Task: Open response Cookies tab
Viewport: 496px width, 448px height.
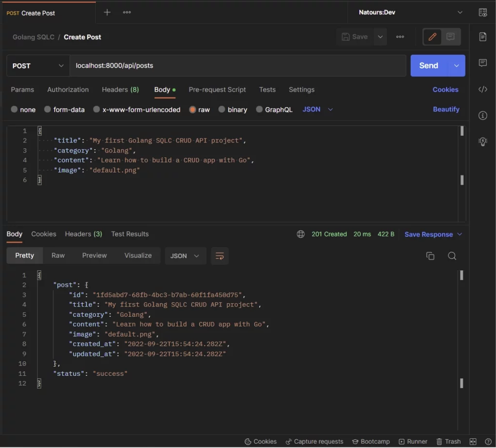Action: 44,234
